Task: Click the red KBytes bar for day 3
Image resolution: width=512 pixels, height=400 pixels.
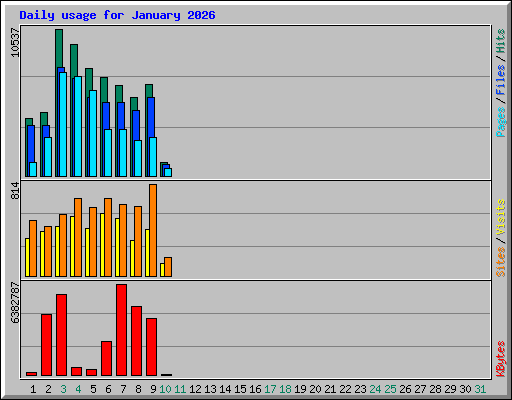Action: (x=62, y=335)
